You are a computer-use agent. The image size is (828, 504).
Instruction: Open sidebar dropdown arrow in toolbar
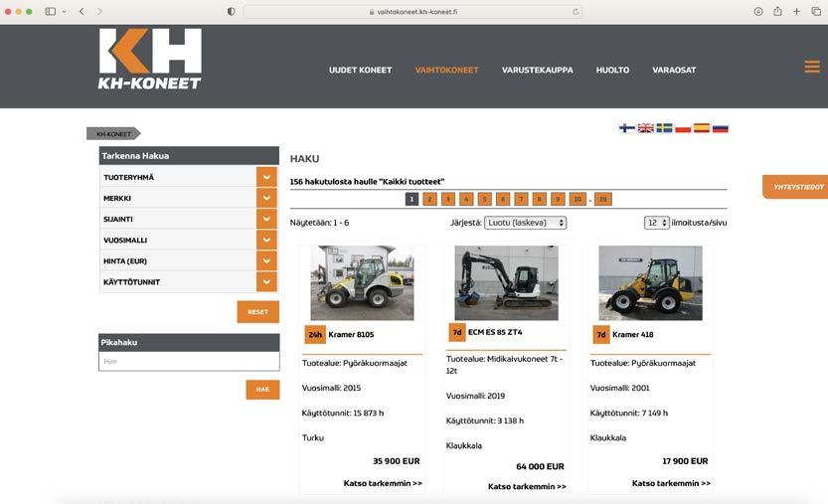pyautogui.click(x=64, y=11)
